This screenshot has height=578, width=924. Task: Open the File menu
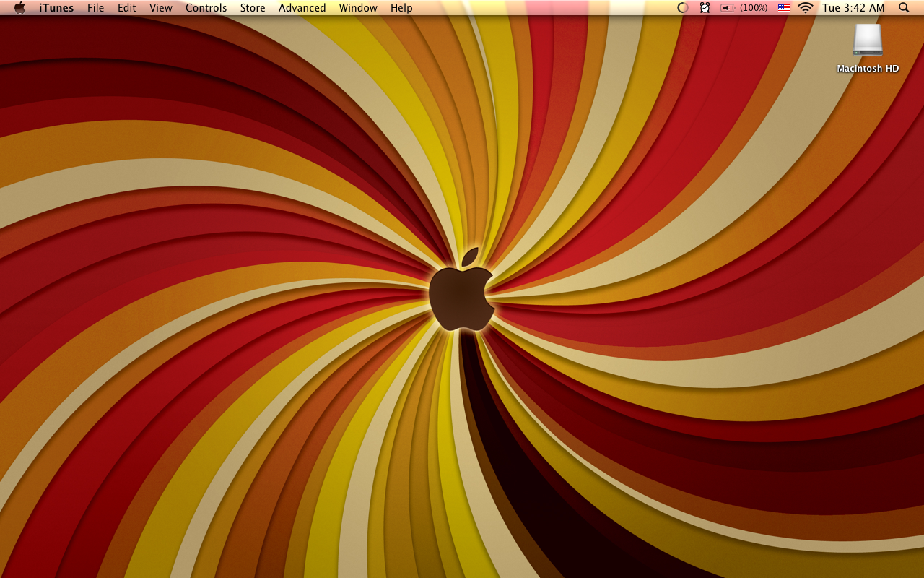[95, 8]
